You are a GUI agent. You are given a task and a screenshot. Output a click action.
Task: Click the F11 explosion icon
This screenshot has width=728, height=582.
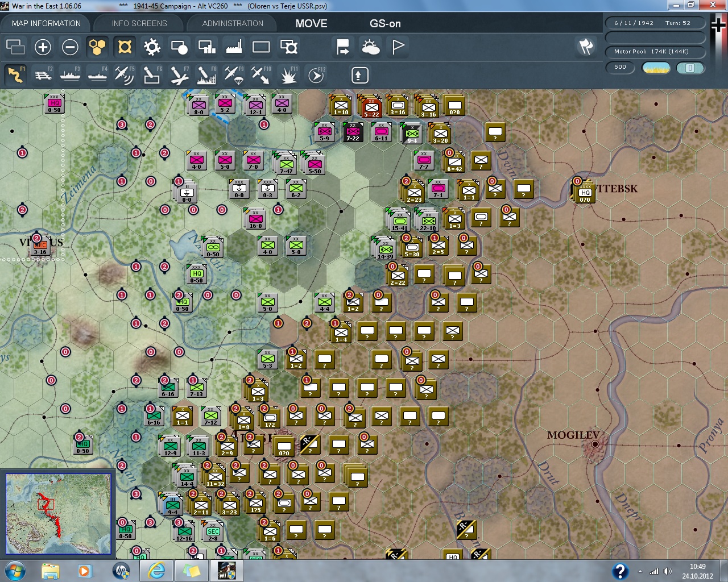click(x=288, y=75)
